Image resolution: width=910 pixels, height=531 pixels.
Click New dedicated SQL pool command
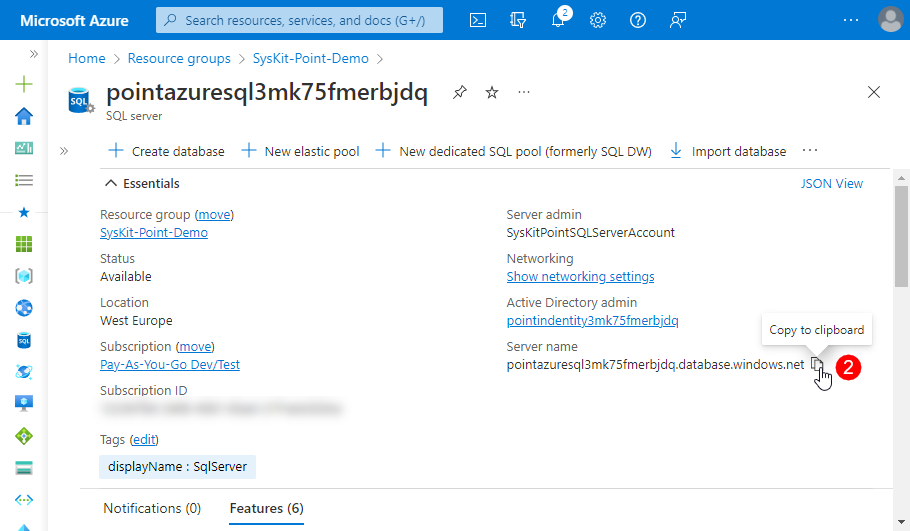pyautogui.click(x=514, y=151)
